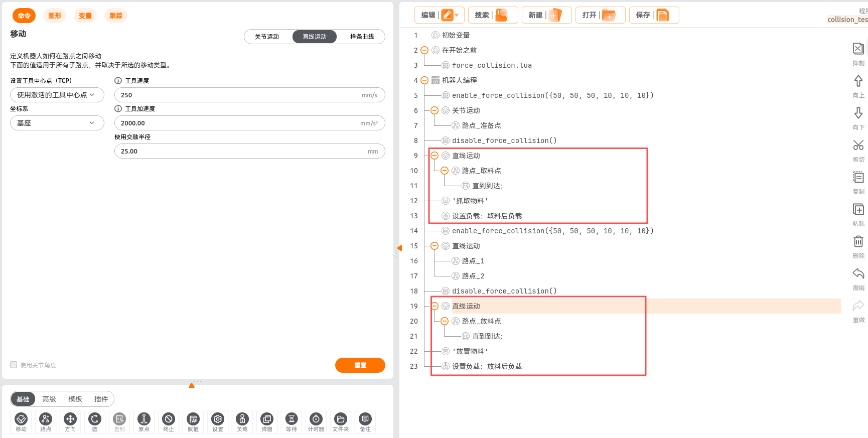868x438 pixels.
Task: Collapse the 机器人编程 tree node
Action: pyautogui.click(x=424, y=80)
